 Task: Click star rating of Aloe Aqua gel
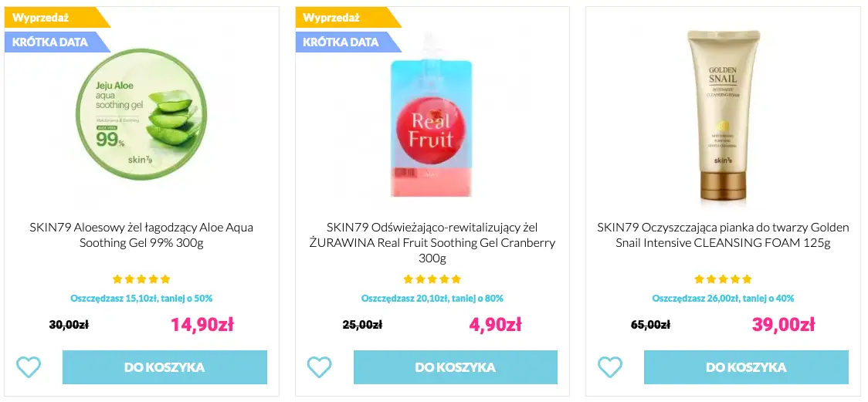coord(141,279)
